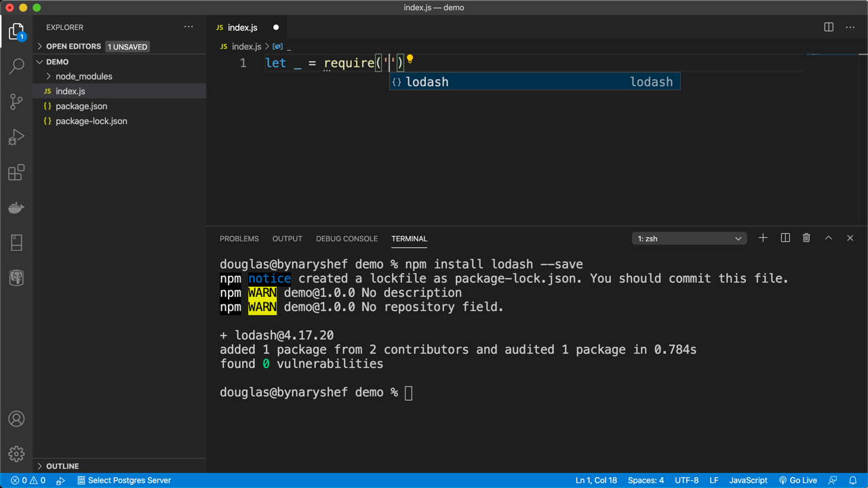Open the Docker view
868x488 pixels.
[16, 207]
